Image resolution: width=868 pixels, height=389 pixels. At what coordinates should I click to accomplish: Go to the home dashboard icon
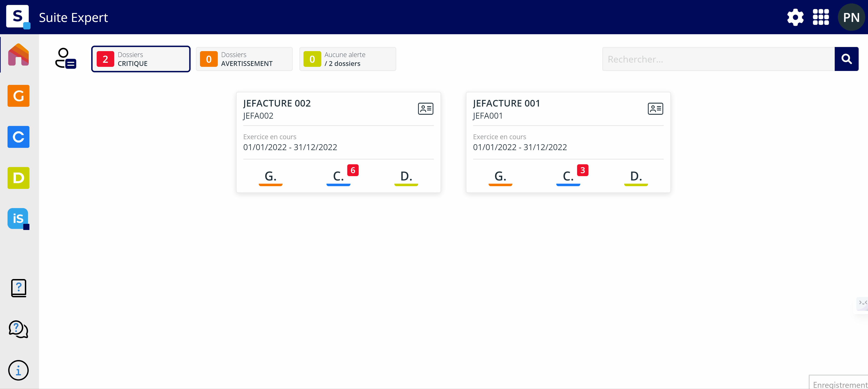pyautogui.click(x=18, y=55)
